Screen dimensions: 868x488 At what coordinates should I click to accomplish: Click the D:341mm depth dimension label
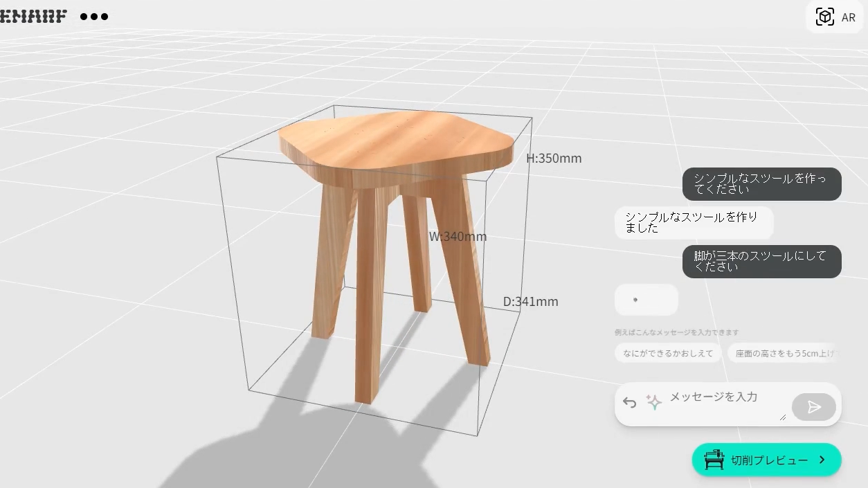pos(530,302)
